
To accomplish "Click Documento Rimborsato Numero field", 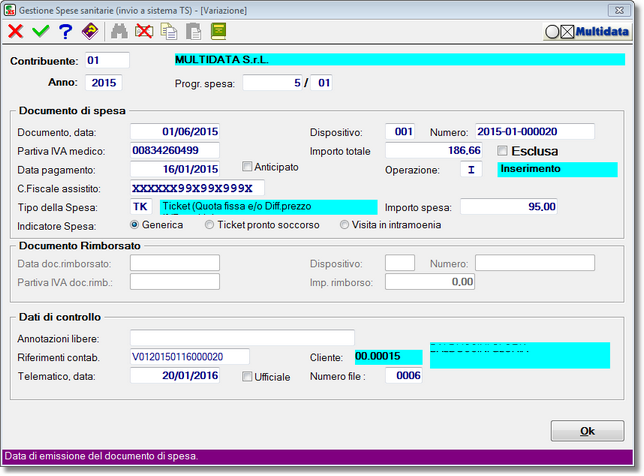I will [x=535, y=263].
